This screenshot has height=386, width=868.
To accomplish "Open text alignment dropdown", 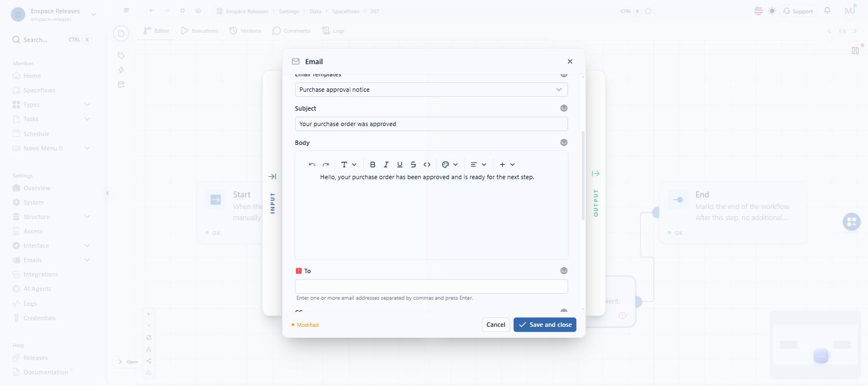I will [x=478, y=164].
